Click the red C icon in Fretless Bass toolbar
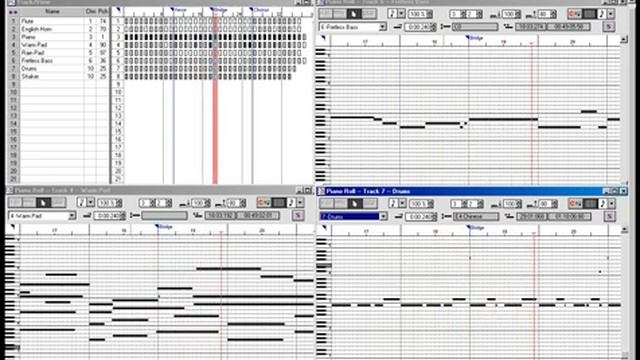 574,14
